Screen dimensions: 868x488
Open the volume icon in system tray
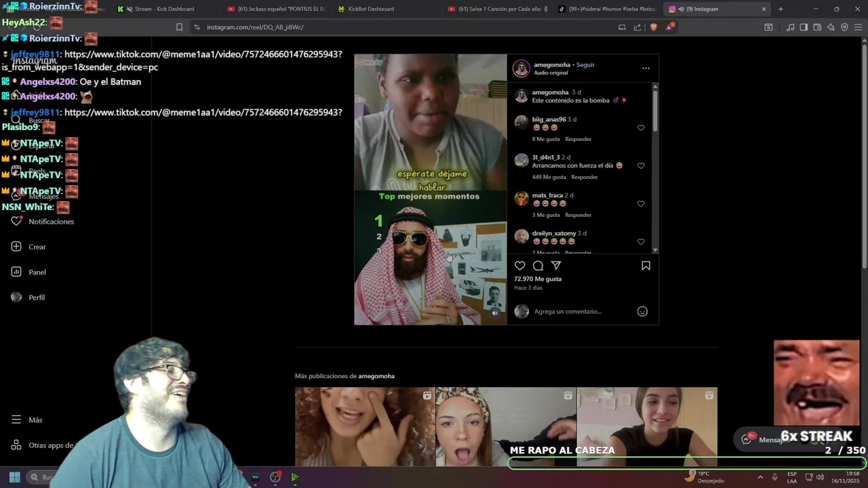pyautogui.click(x=820, y=477)
